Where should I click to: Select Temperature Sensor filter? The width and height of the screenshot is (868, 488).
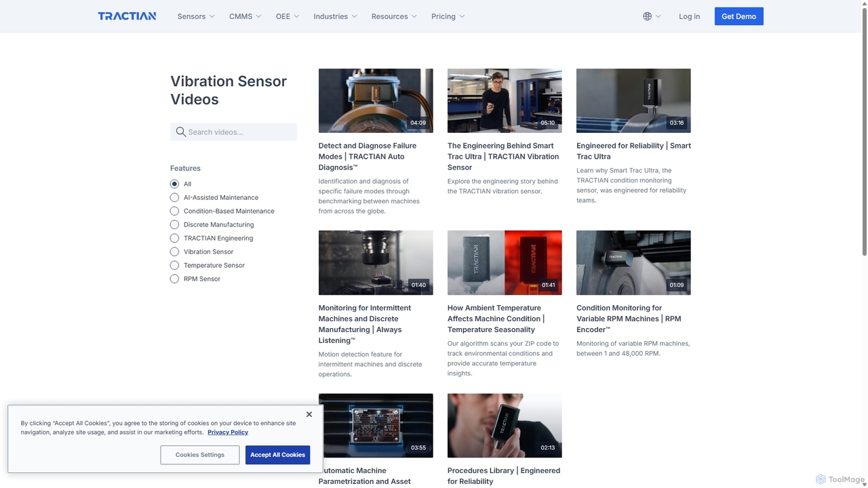click(x=174, y=265)
